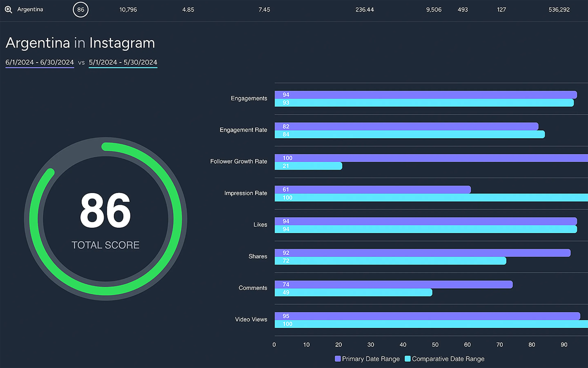Click the Argentina in Instagram heading
Viewport: 588px width, 368px height.
coord(80,43)
